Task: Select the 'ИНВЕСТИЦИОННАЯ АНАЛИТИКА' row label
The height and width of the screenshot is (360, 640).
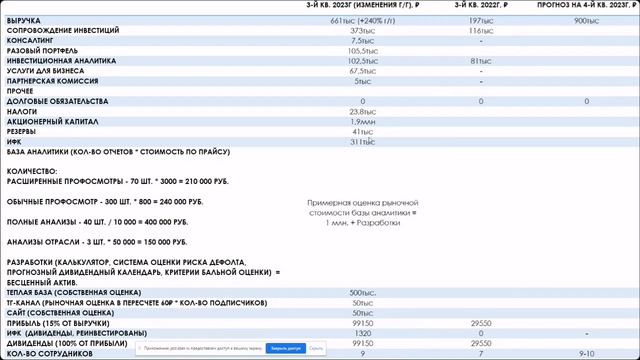Action: point(61,61)
